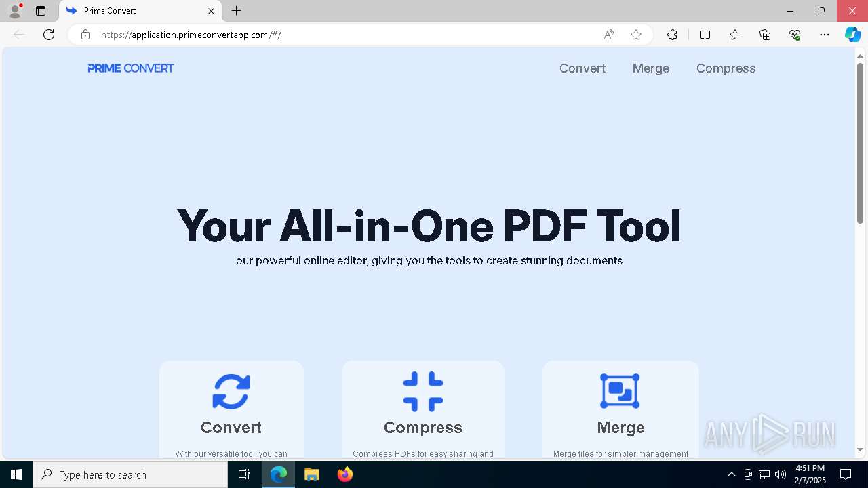Click the 'our powerful online editor' subtitle
This screenshot has width=868, height=488.
click(429, 260)
